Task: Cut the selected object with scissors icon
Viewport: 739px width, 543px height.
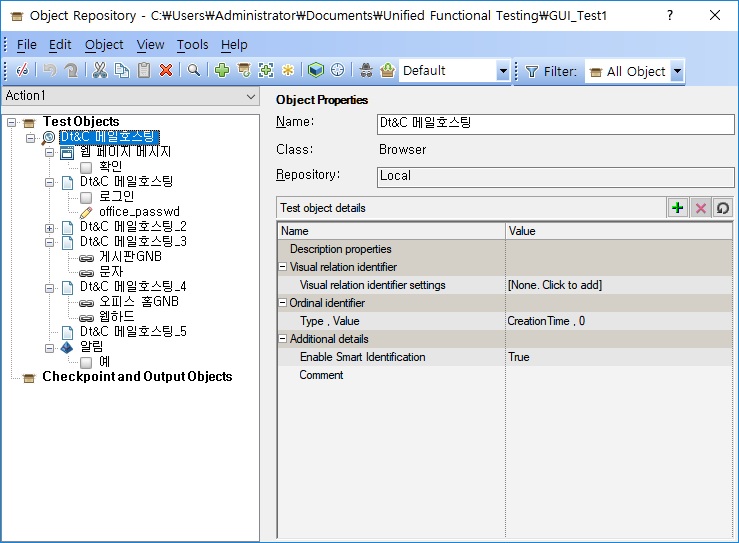Action: tap(99, 71)
